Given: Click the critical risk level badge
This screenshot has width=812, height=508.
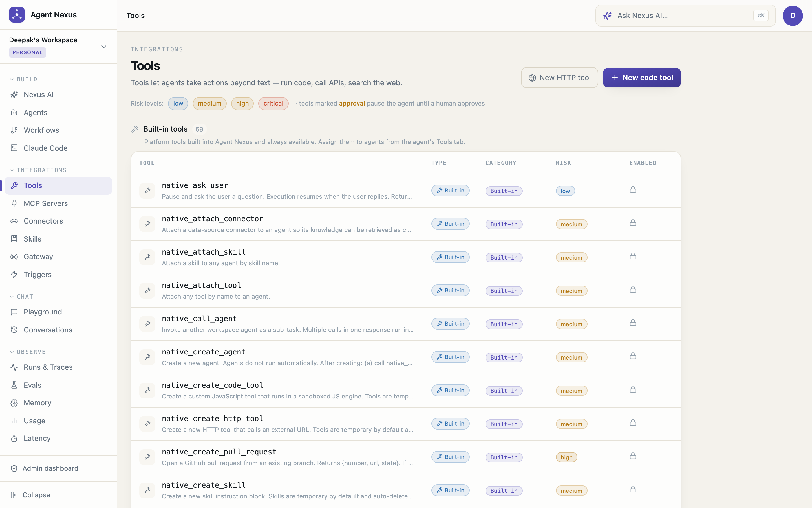Looking at the screenshot, I should pos(273,104).
